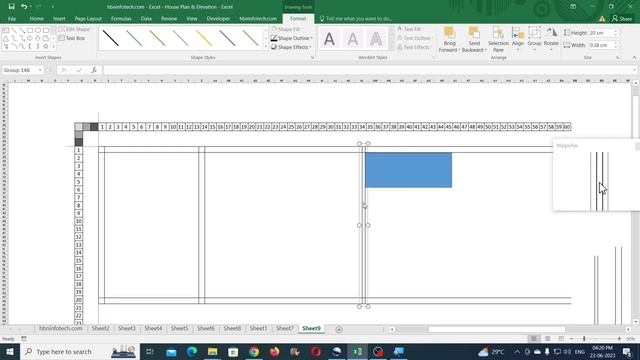
Task: Open Text Outline options
Action: (x=414, y=38)
